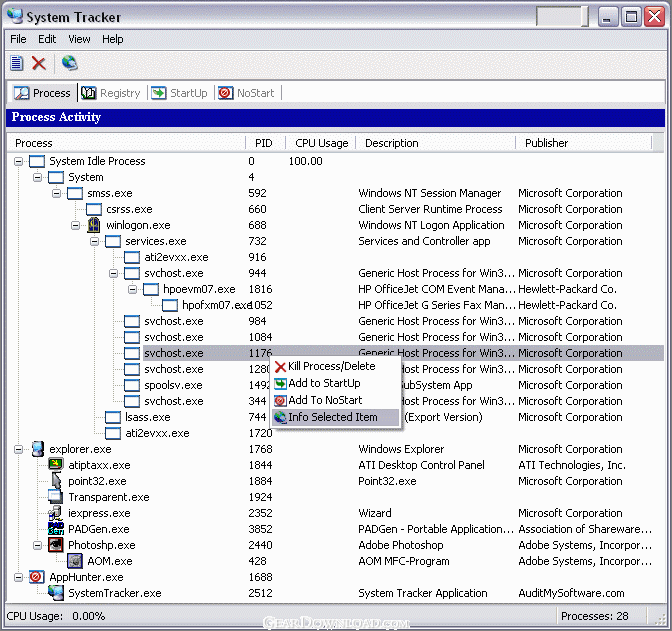Click the 'ATI Technologies, Inc.' publisher cell

(572, 465)
